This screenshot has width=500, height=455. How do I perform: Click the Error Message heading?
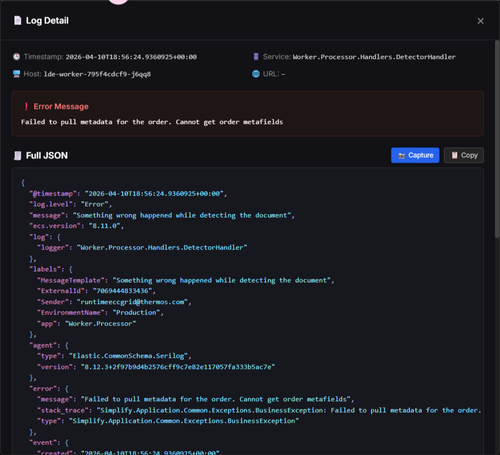point(61,107)
